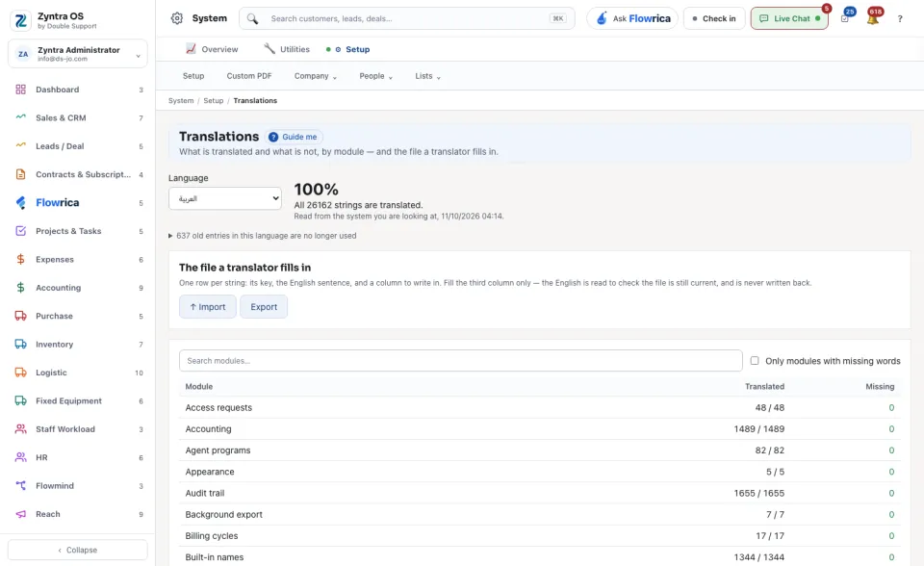Open Contracts & Subscriptions sidebar icon
The width and height of the screenshot is (924, 566).
pyautogui.click(x=20, y=174)
